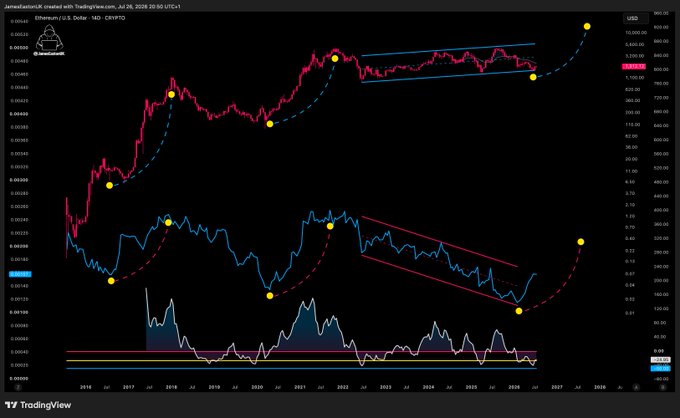The image size is (680, 418).
Task: Click the hooded hacker avatar logo
Action: (x=49, y=38)
